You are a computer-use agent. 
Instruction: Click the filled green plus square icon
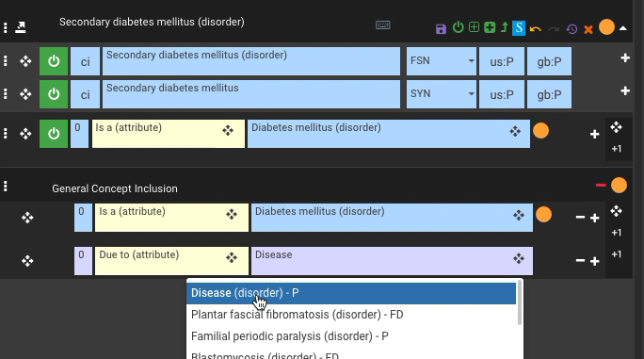tap(490, 27)
